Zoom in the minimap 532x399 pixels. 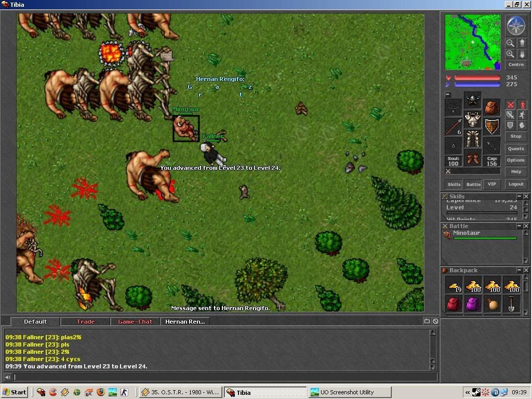coord(510,54)
